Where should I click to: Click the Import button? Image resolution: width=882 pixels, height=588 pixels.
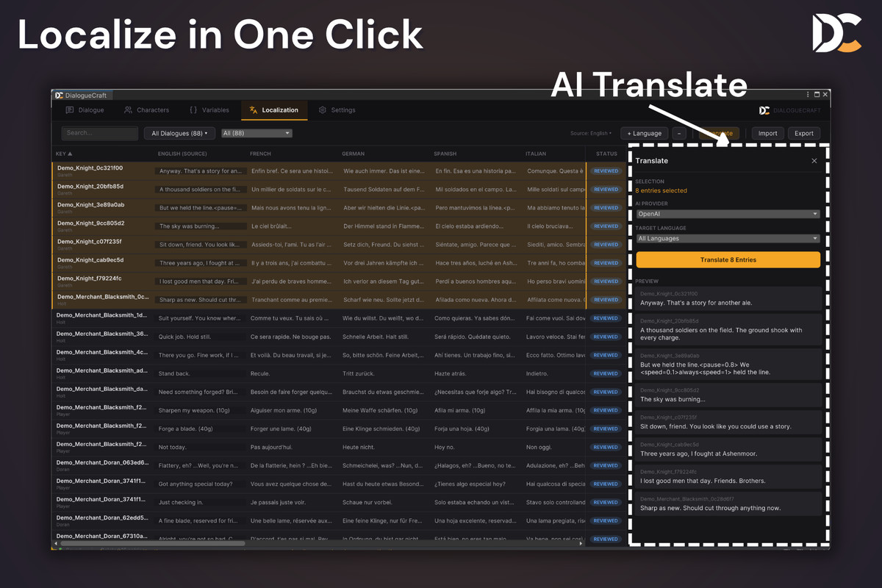767,133
